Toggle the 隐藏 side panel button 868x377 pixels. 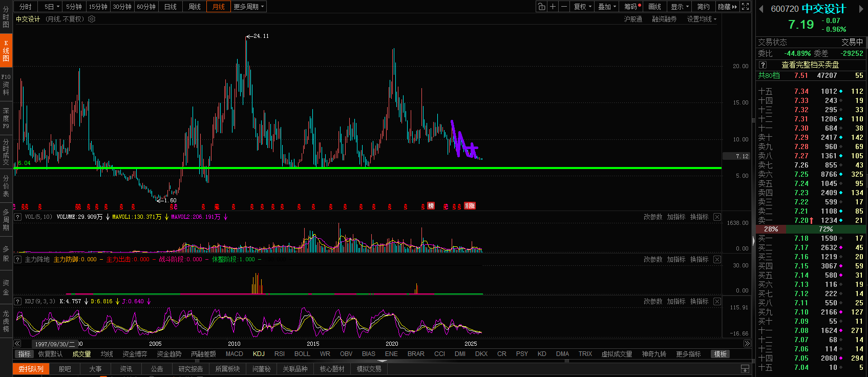(x=727, y=7)
